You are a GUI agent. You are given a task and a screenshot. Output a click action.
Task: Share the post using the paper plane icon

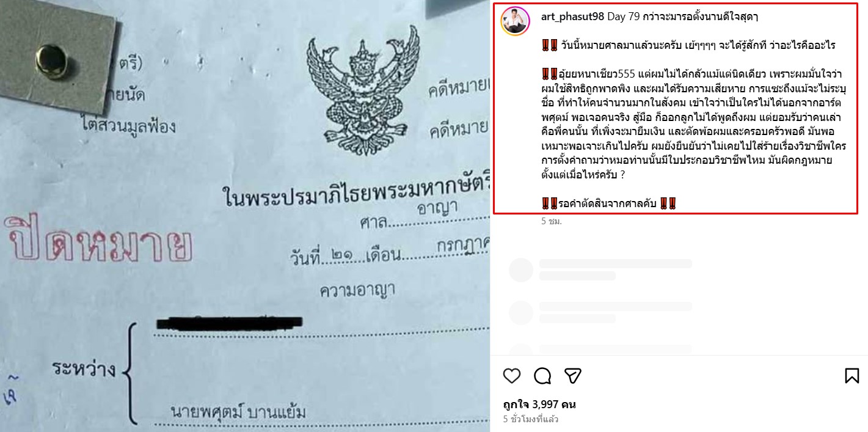[572, 375]
